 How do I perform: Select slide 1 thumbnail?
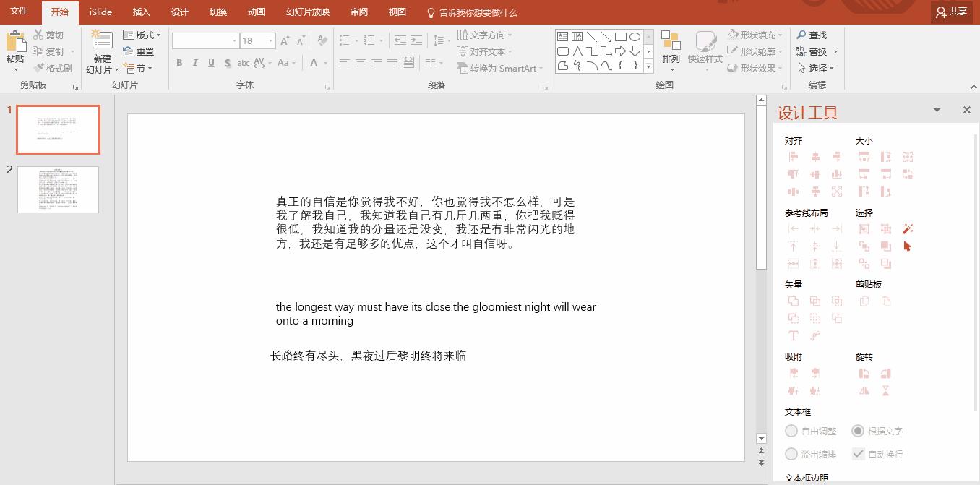click(x=58, y=130)
